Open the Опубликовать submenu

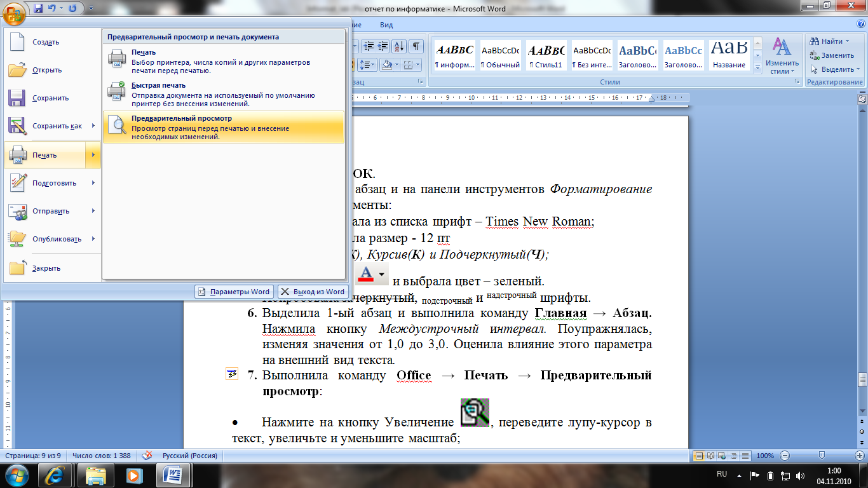pos(52,239)
